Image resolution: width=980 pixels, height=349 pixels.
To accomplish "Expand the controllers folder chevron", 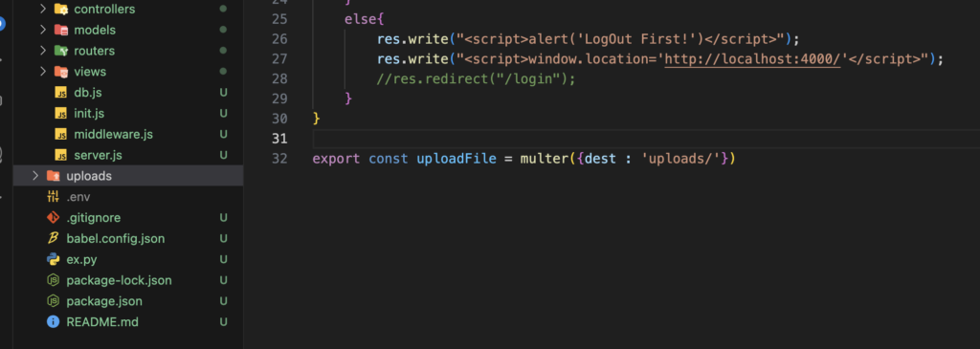I will [42, 10].
